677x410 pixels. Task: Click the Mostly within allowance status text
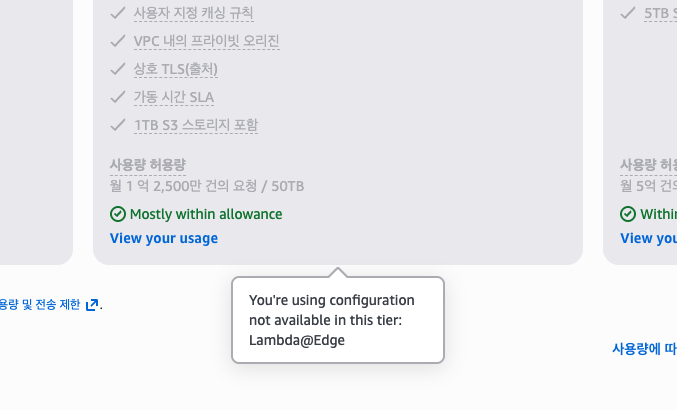[206, 214]
